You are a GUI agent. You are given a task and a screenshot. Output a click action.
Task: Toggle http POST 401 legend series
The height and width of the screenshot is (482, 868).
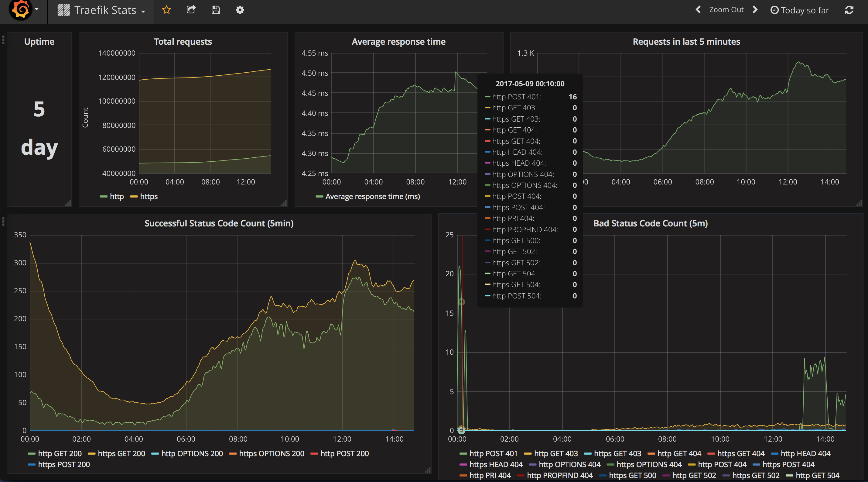point(493,454)
